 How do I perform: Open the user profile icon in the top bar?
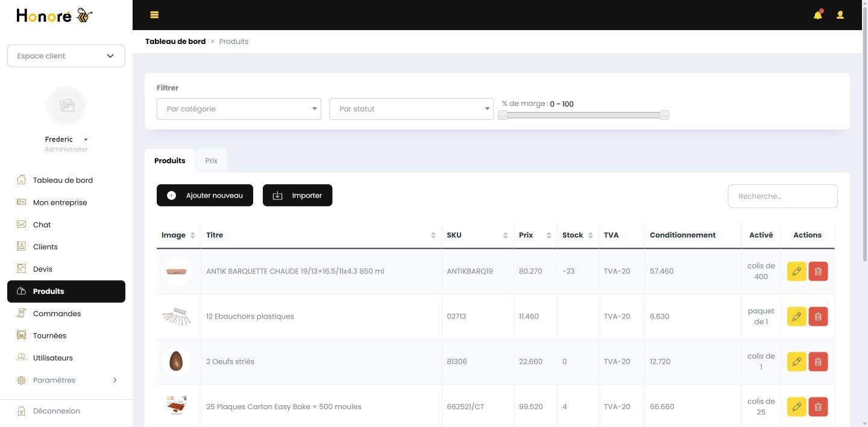coord(840,15)
